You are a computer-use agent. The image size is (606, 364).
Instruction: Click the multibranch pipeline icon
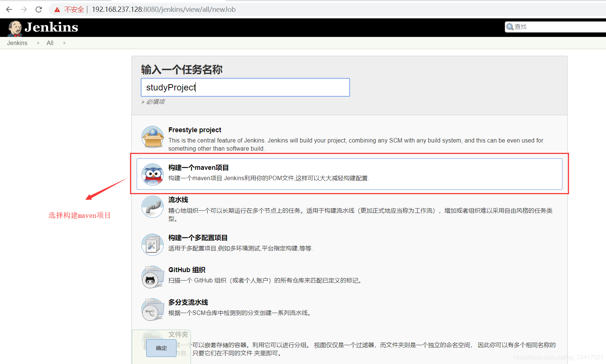pyautogui.click(x=153, y=309)
